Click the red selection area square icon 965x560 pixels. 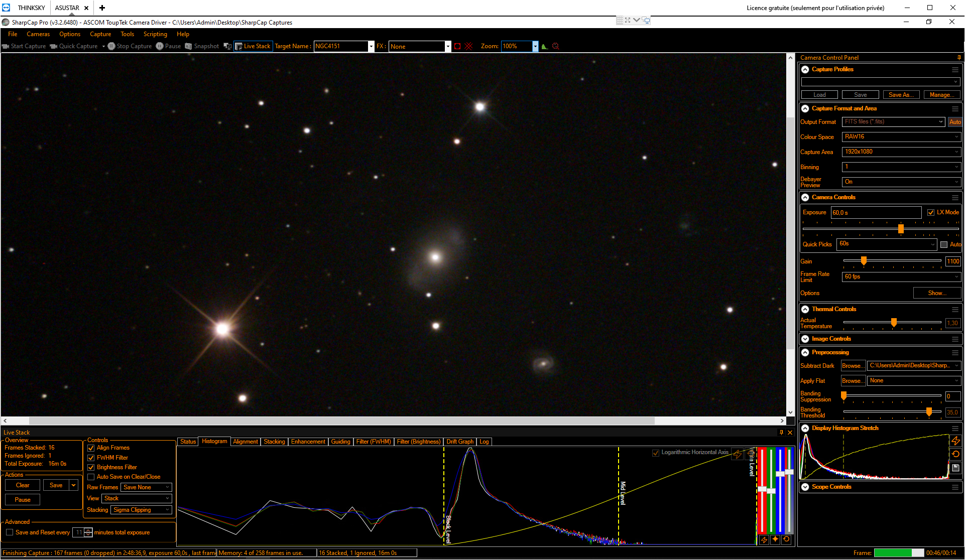(457, 46)
